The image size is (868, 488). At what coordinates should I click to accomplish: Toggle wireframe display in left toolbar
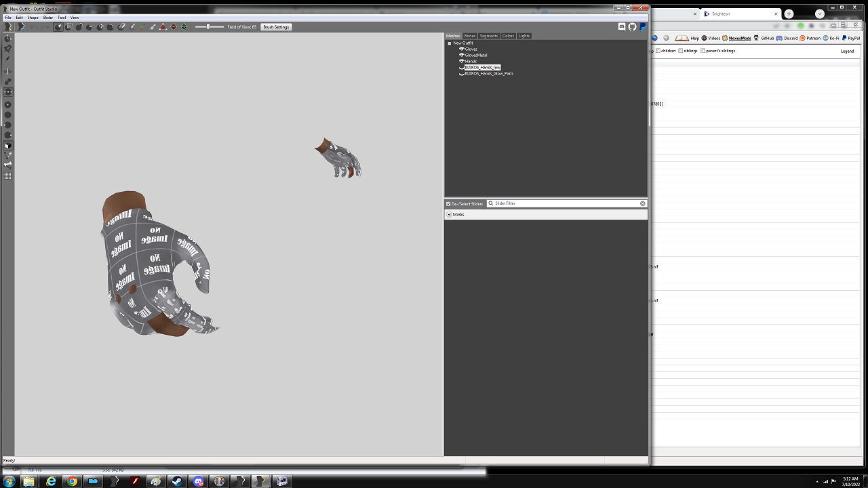point(8,155)
